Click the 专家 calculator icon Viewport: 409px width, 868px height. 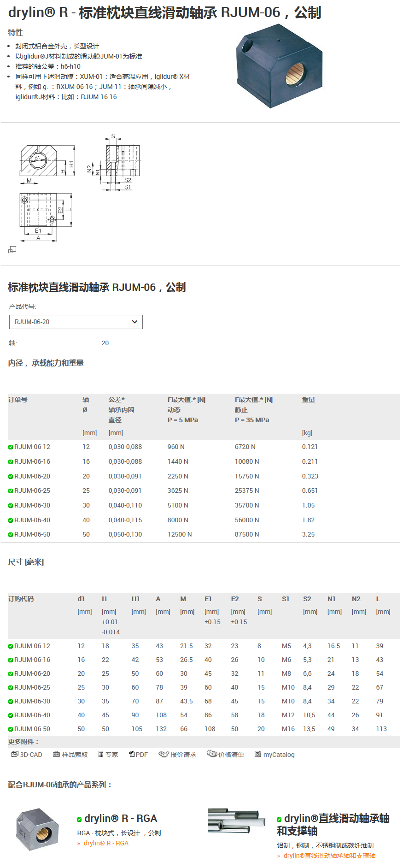point(100,754)
